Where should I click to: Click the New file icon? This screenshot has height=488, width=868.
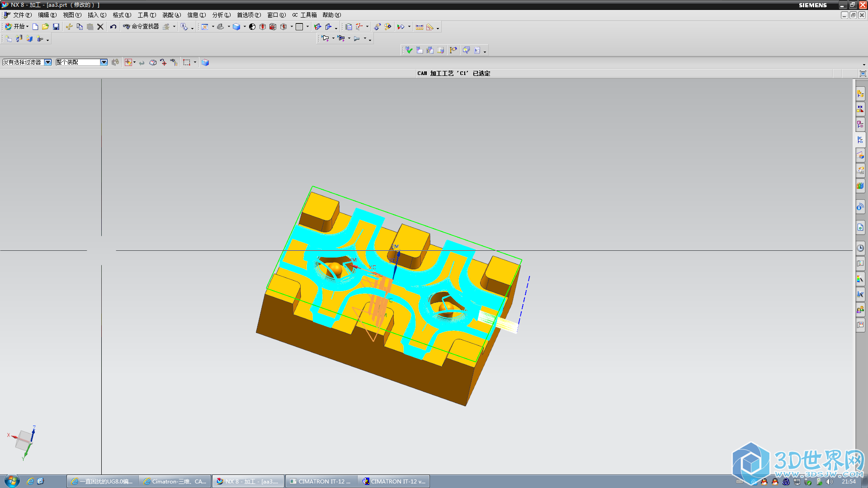pos(35,27)
